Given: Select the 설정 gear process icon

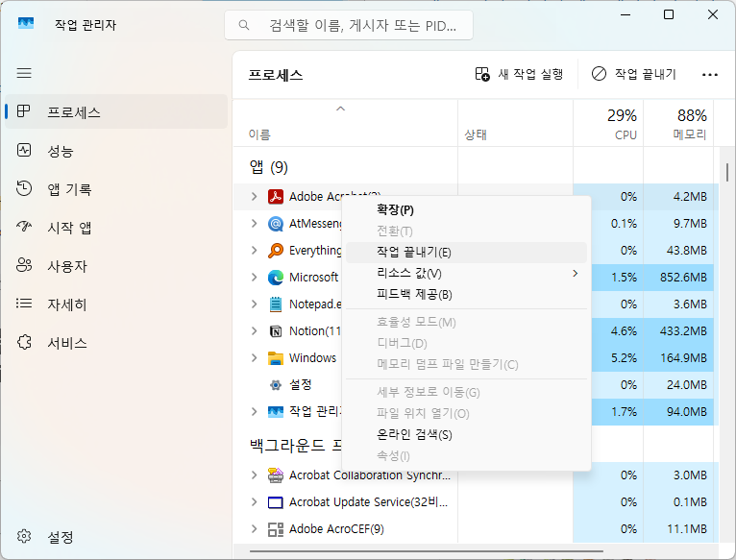Looking at the screenshot, I should [x=276, y=385].
